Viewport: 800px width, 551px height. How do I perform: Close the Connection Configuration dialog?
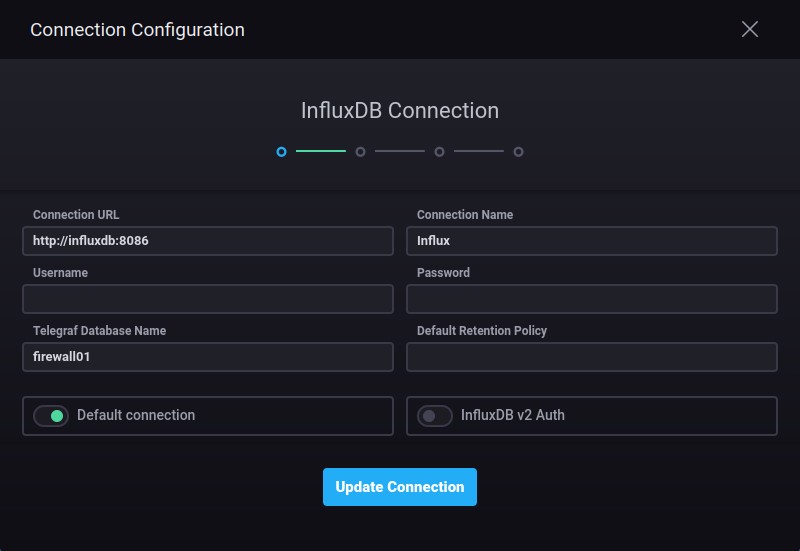[750, 29]
